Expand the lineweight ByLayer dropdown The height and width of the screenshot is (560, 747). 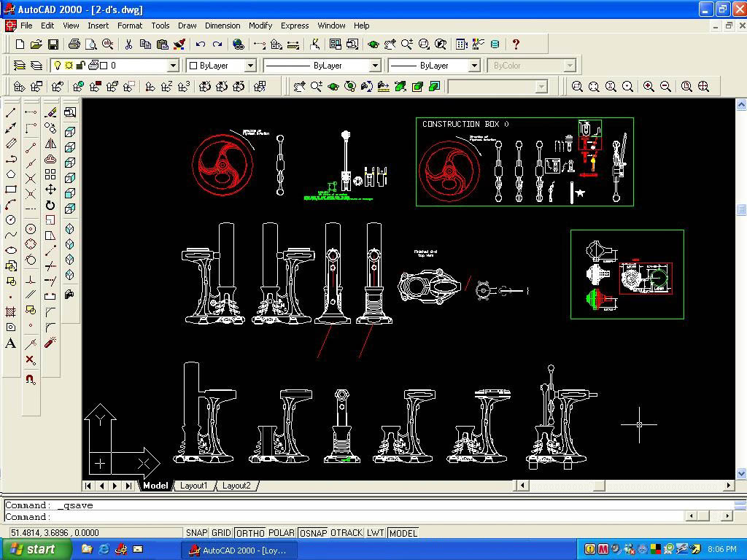point(473,66)
